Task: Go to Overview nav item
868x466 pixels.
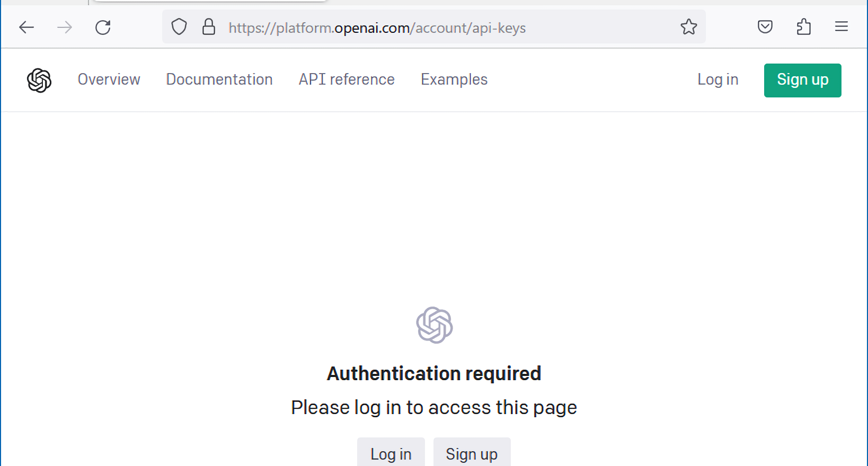Action: click(109, 79)
